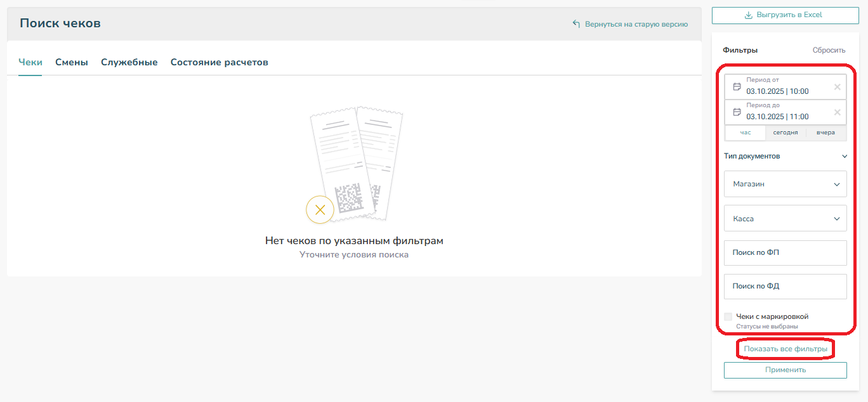Select the 'час' quick period option
Image resolution: width=868 pixels, height=402 pixels.
[x=745, y=133]
